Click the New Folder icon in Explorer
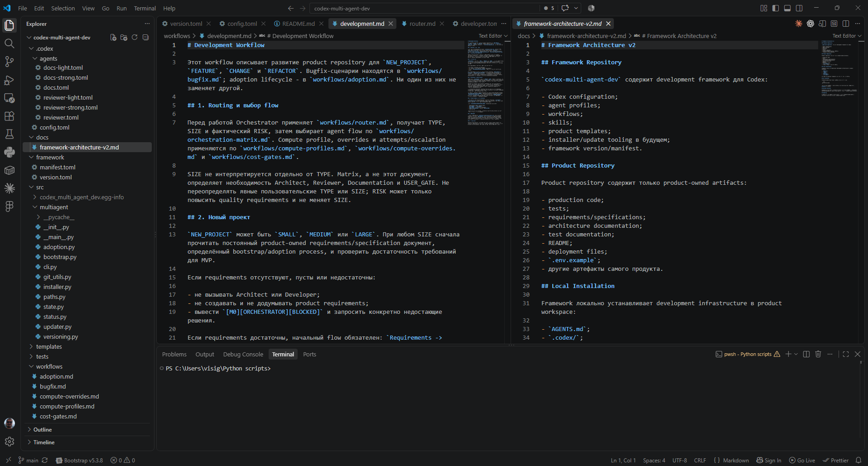Screen dimensions: 868x466 124,38
